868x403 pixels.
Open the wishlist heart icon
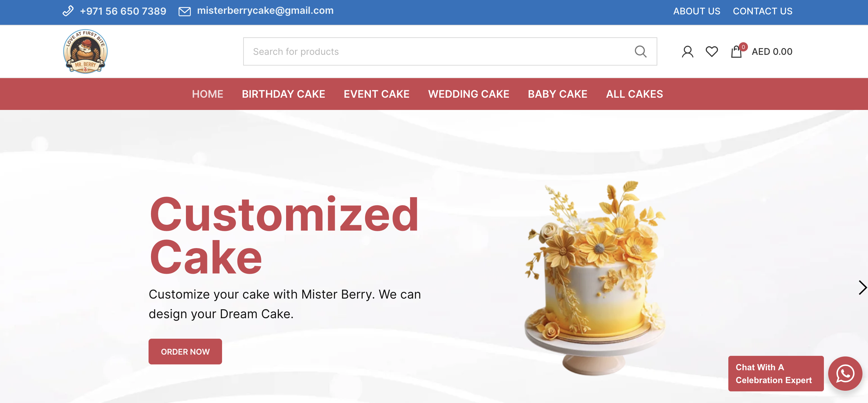(x=712, y=51)
